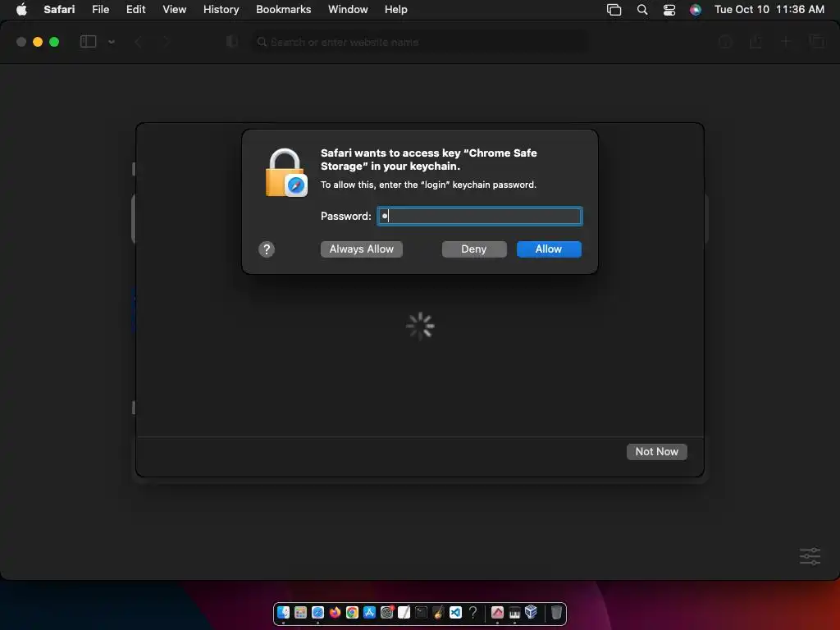Open Finder from the Dock
Screen dimensions: 840x630
click(283, 612)
